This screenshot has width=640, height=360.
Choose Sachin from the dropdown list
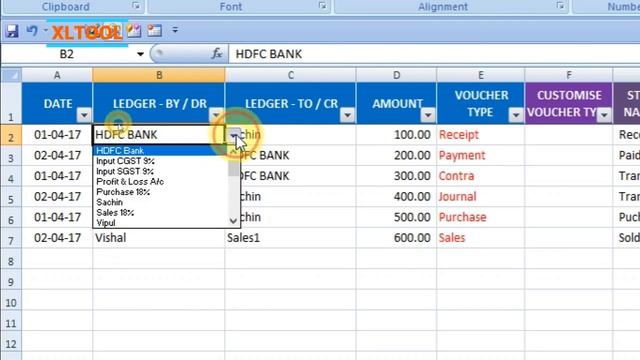pyautogui.click(x=160, y=202)
